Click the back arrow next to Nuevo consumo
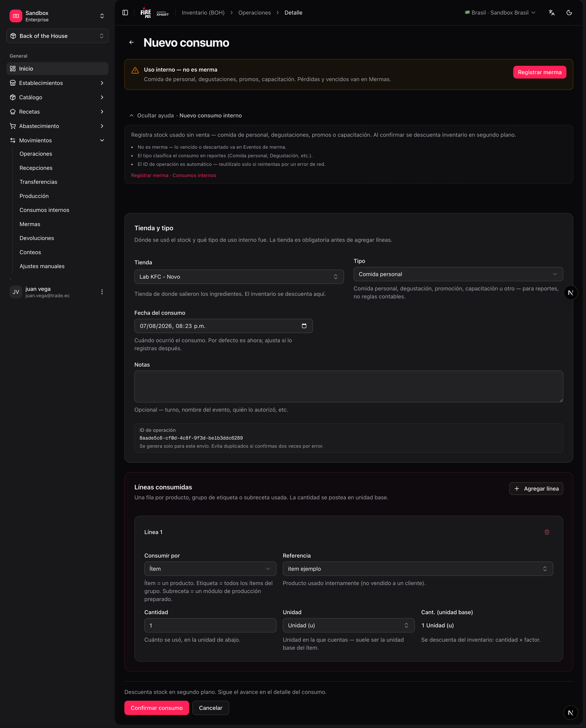The width and height of the screenshot is (586, 728). tap(132, 42)
